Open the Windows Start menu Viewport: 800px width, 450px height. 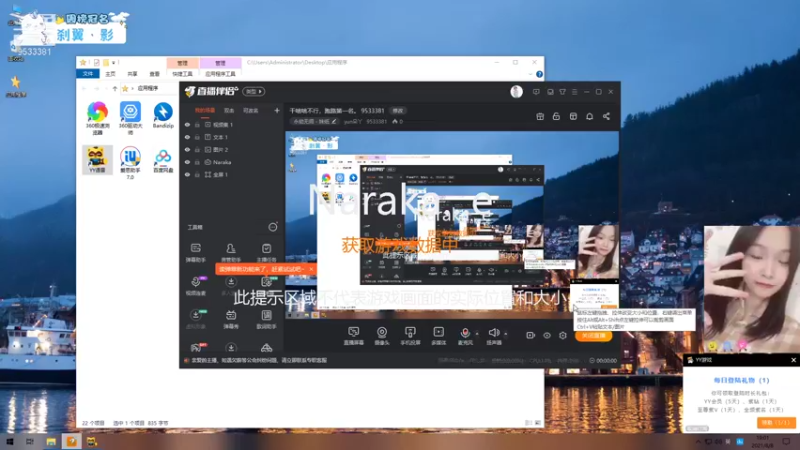pos(9,442)
